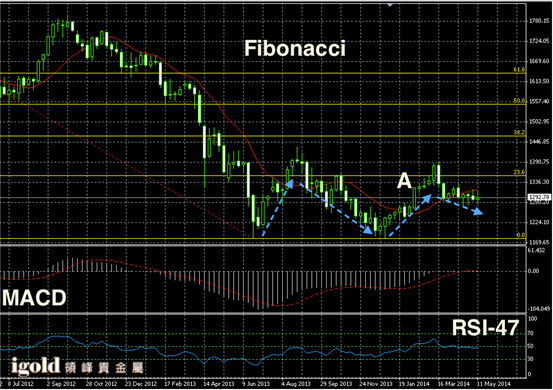
Task: Click the current price tag on price axis
Action: 539,197
